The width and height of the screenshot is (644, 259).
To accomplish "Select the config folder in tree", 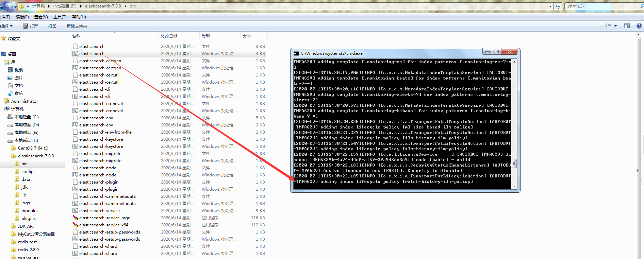I will [x=27, y=171].
